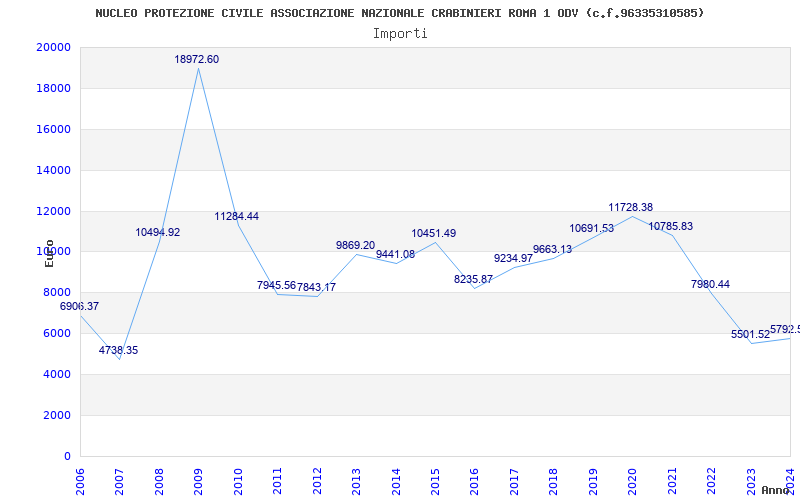Select the value 9663.13
This screenshot has width=800, height=500.
pos(553,249)
